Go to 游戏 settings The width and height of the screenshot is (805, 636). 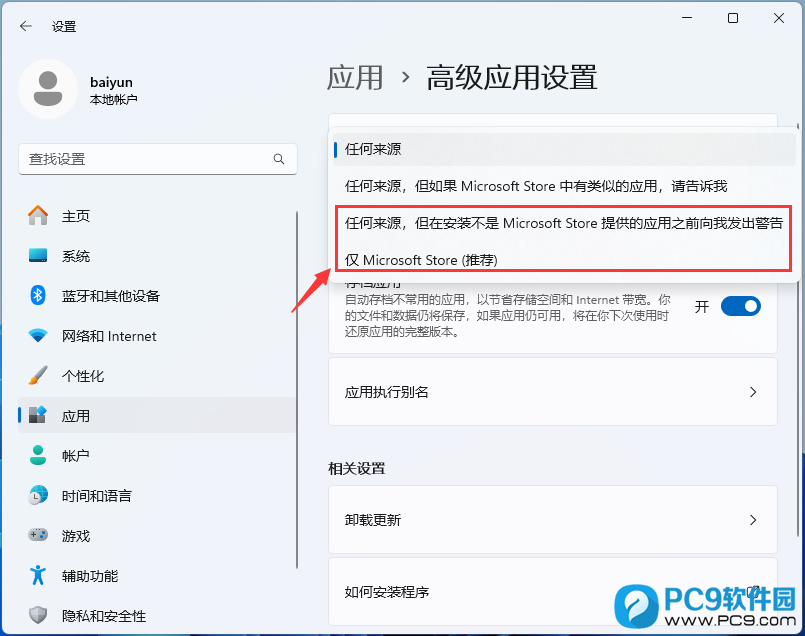(x=157, y=535)
